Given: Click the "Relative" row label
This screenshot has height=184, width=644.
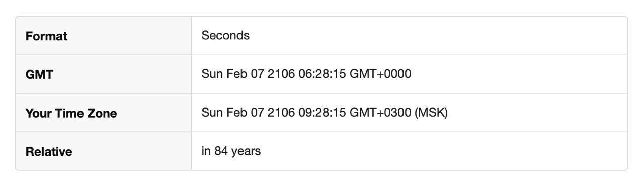Looking at the screenshot, I should 49,152.
